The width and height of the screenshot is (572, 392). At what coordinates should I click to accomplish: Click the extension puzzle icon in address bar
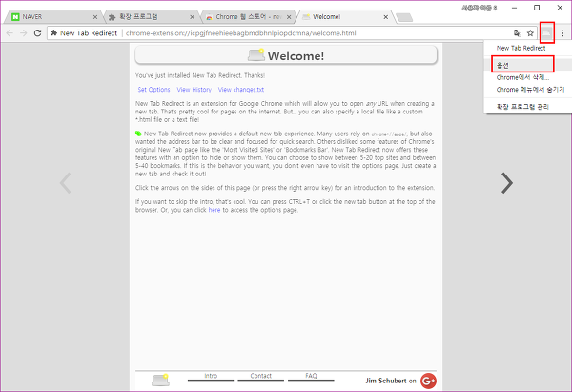[x=54, y=33]
